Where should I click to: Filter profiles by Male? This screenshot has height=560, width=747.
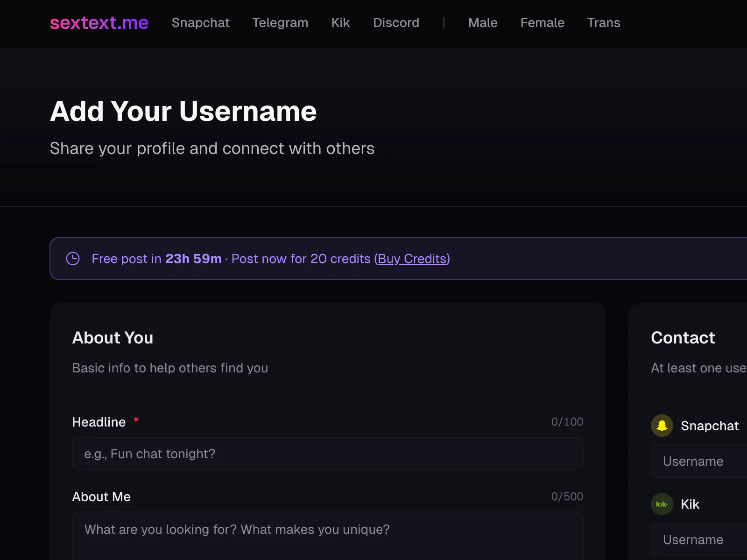coord(483,23)
